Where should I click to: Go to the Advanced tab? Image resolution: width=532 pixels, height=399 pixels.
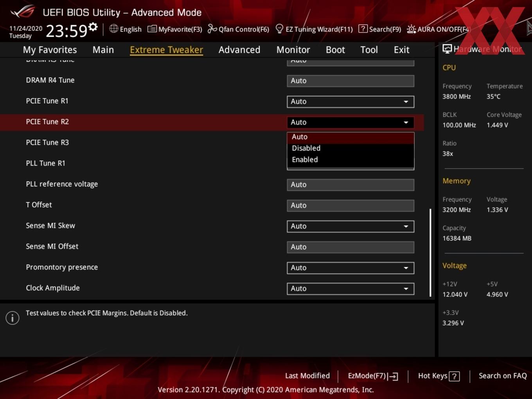(x=239, y=50)
